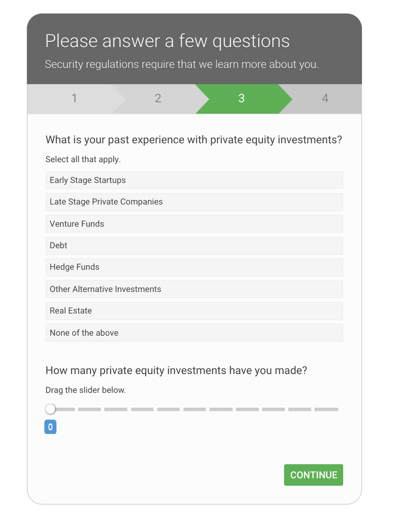Toggle the Hedge Funds option
The width and height of the screenshot is (420, 523).
(194, 267)
